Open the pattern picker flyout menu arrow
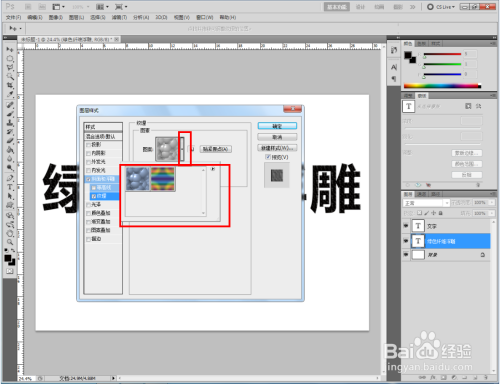 pos(213,169)
